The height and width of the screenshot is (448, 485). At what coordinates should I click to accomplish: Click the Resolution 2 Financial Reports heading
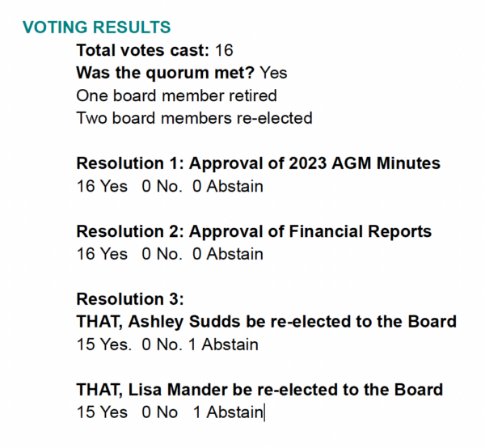(x=254, y=231)
